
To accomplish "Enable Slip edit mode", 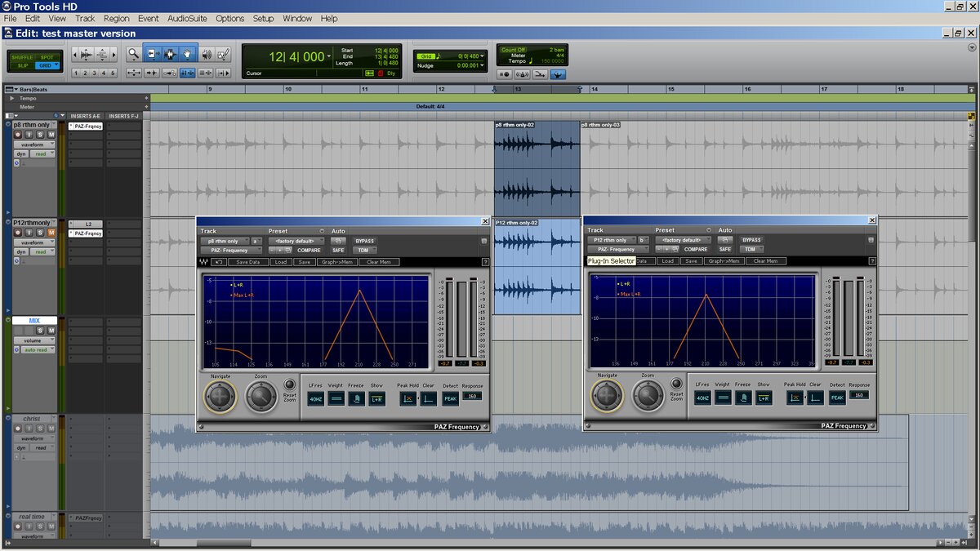I will [x=21, y=65].
